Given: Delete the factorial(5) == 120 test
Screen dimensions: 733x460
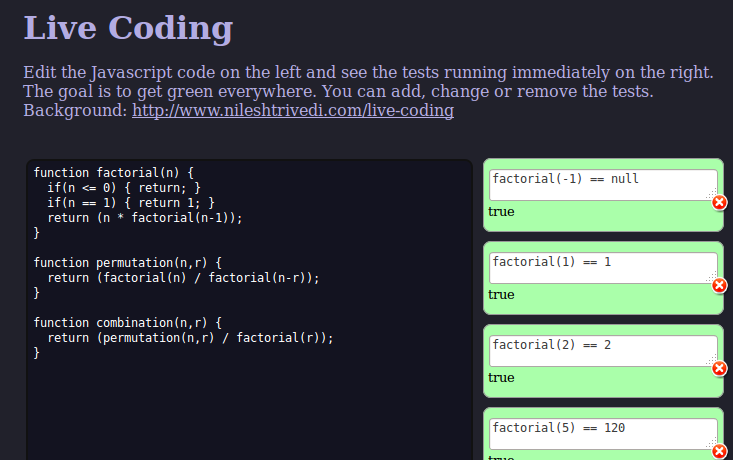Looking at the screenshot, I should pyautogui.click(x=719, y=451).
